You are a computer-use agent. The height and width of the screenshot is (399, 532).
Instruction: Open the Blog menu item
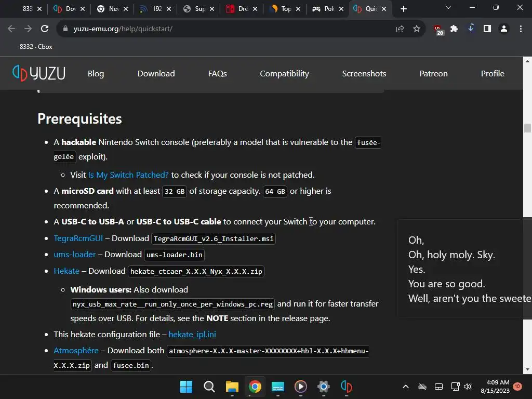96,74
